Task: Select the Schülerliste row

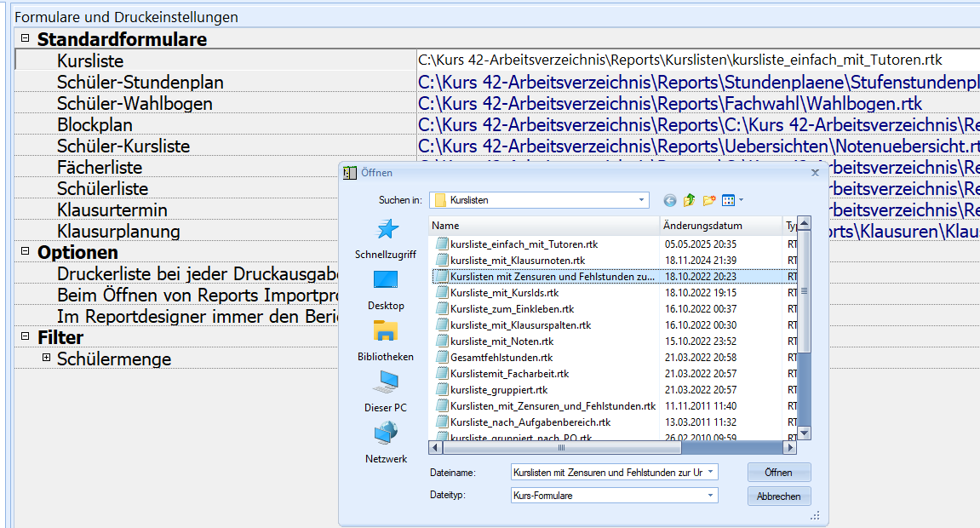Action: pyautogui.click(x=177, y=188)
